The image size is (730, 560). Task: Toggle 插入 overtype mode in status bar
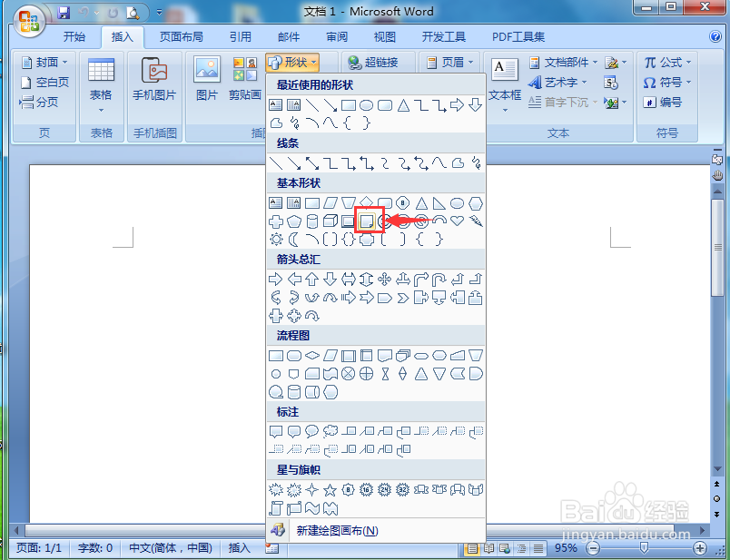240,548
